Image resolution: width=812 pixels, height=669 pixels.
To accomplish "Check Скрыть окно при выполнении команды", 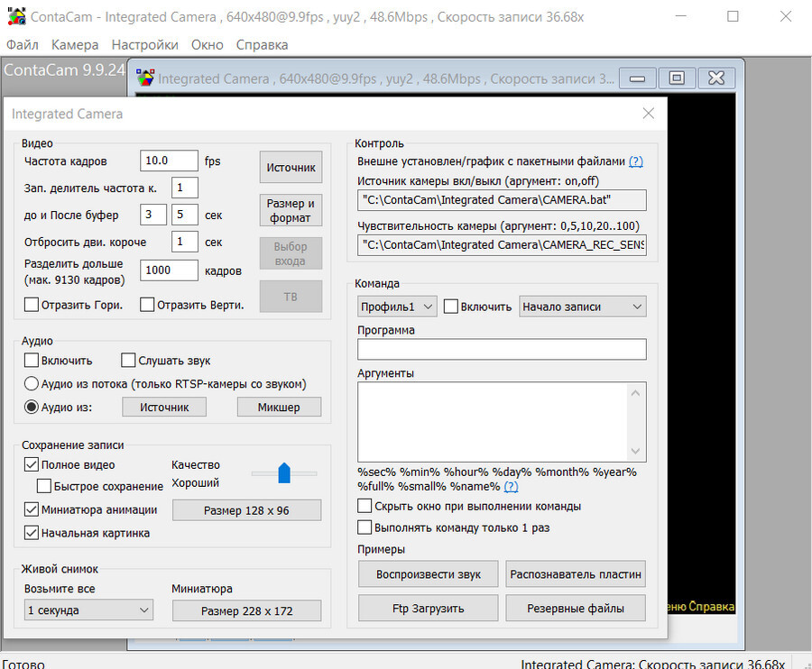I will click(x=364, y=506).
